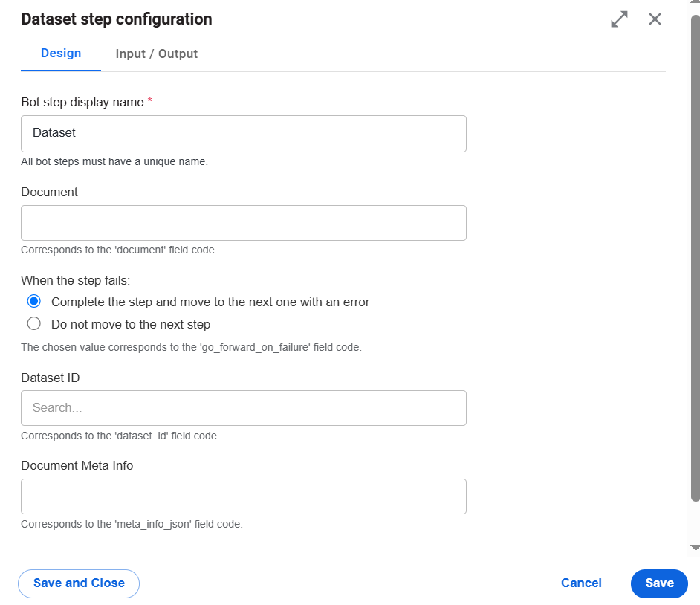Click the scrollbar down arrow
Screen dimensions: 700x605
(x=695, y=548)
